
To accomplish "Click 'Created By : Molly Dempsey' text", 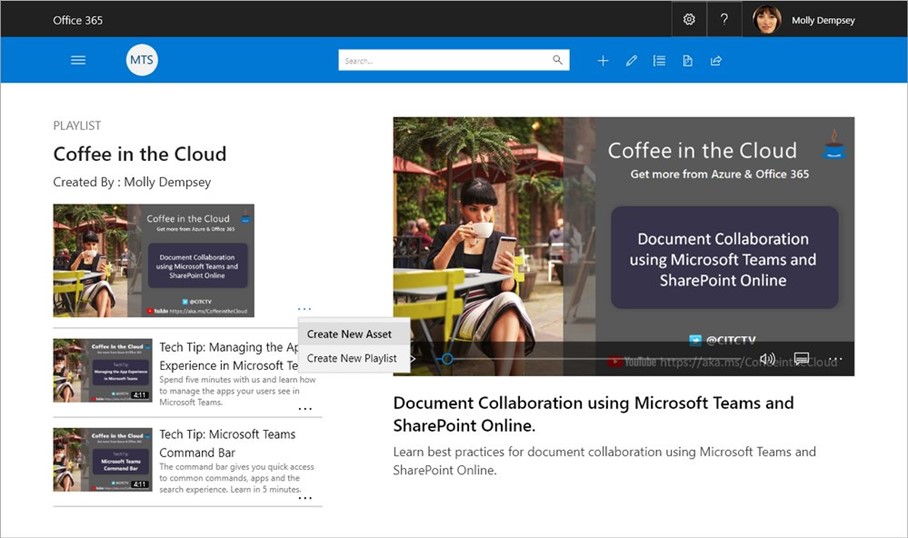I will coord(132,182).
